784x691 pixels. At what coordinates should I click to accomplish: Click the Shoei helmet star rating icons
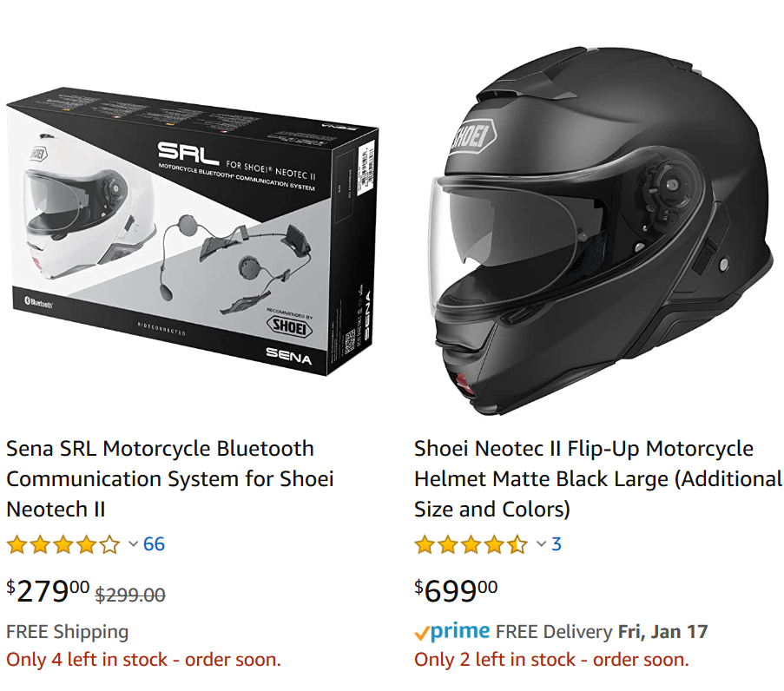tap(471, 545)
